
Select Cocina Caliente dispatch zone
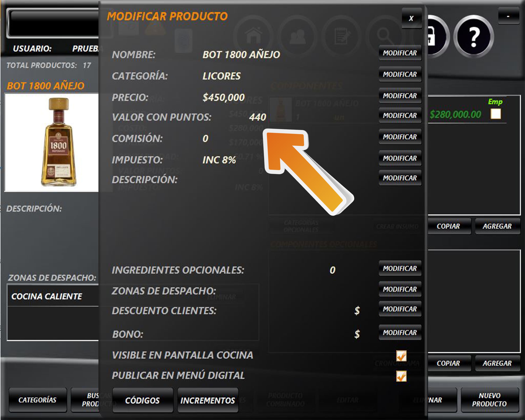[x=47, y=296]
